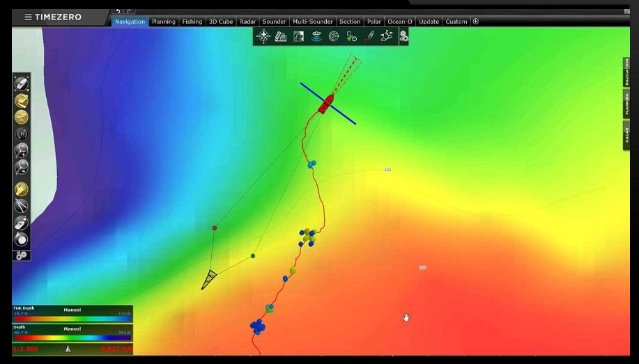The height and width of the screenshot is (364, 639).
Task: Click the zoom in magnifier tool
Action: (22, 150)
